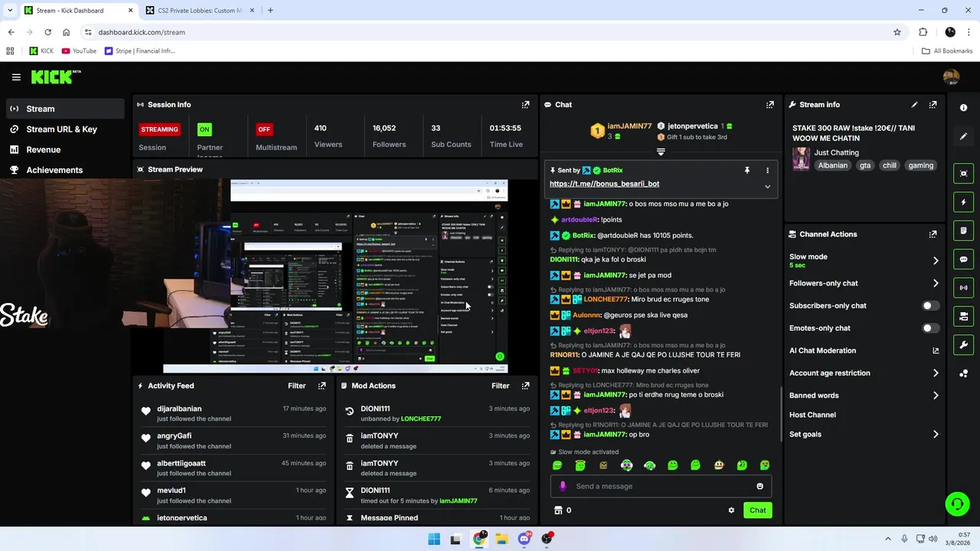Click the screen capture icon in right rail
980x551 pixels.
(963, 174)
